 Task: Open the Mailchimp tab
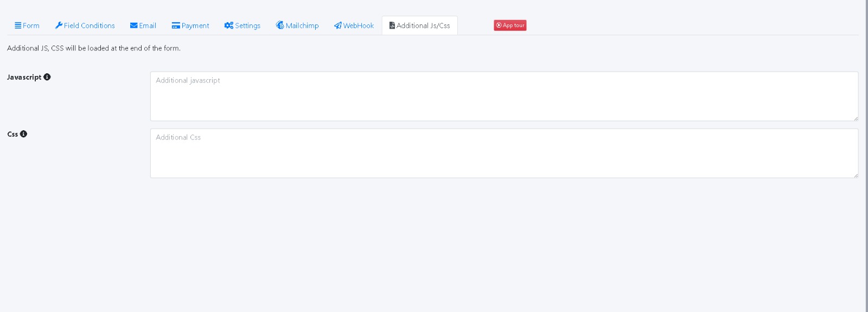tap(302, 26)
